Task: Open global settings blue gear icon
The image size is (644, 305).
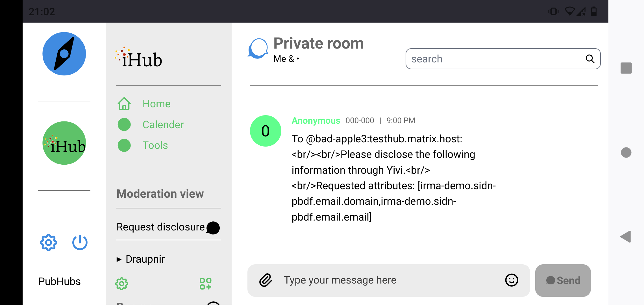Action: click(49, 242)
